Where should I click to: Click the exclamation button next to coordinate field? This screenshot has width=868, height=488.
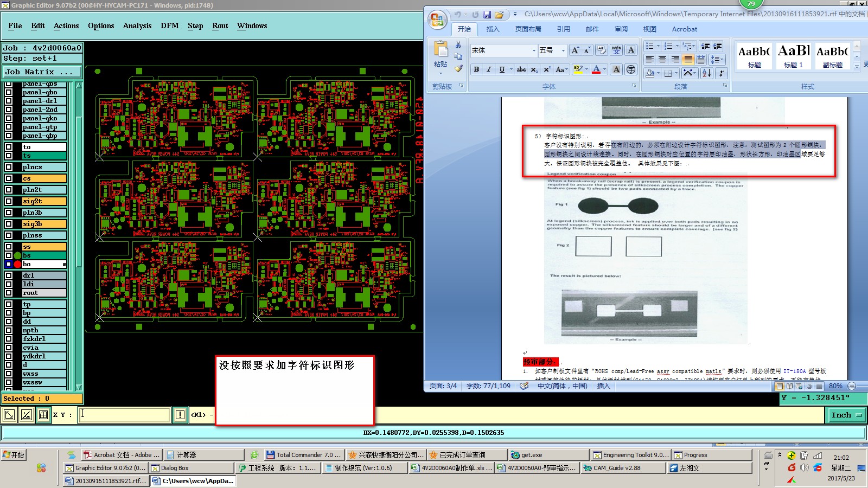[180, 415]
